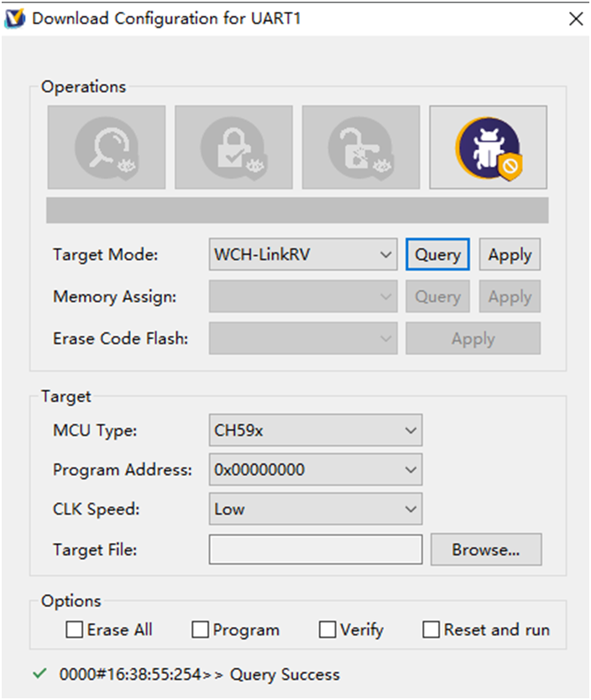Click the query read-protect status icon
The width and height of the screenshot is (591, 700).
[107, 148]
